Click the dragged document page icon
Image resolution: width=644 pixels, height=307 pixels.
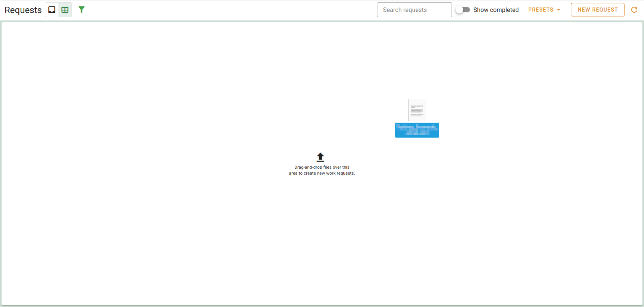pos(417,110)
